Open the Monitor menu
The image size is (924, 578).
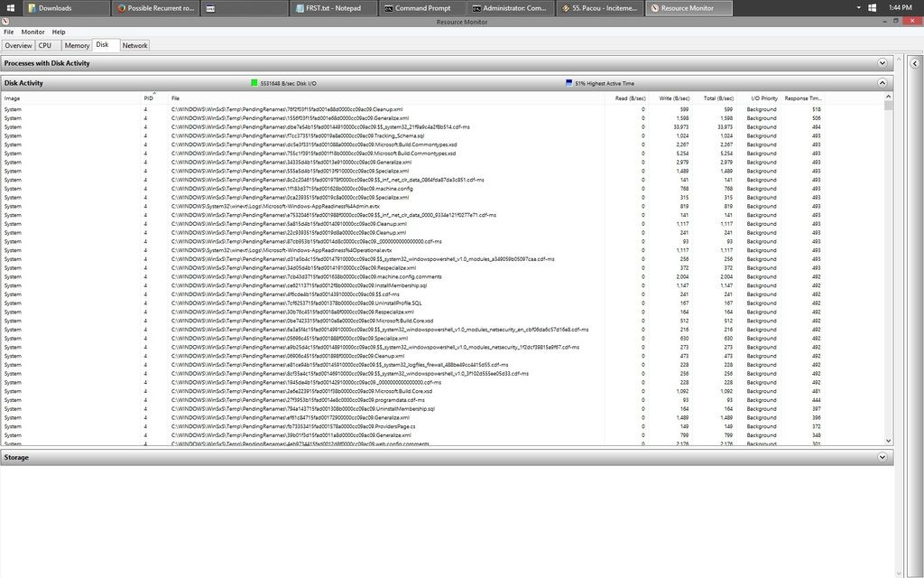[33, 32]
